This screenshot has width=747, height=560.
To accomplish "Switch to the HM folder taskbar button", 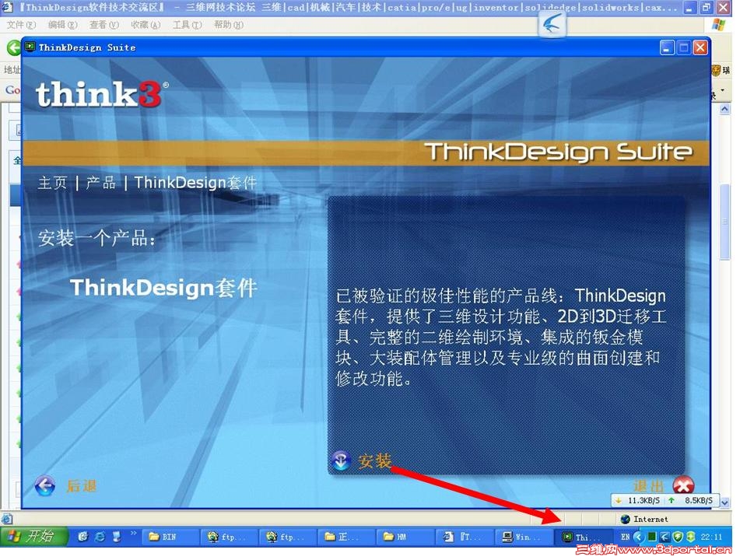I will pos(405,537).
